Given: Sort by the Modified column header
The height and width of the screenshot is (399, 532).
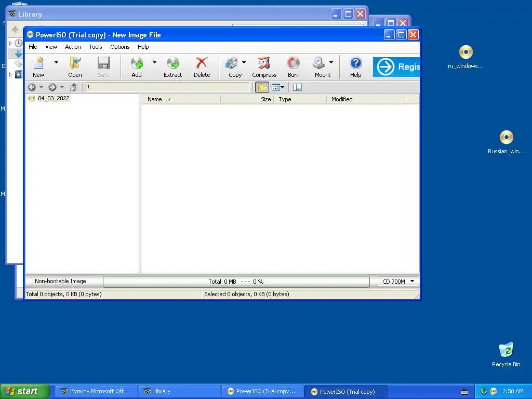Looking at the screenshot, I should pos(366,99).
